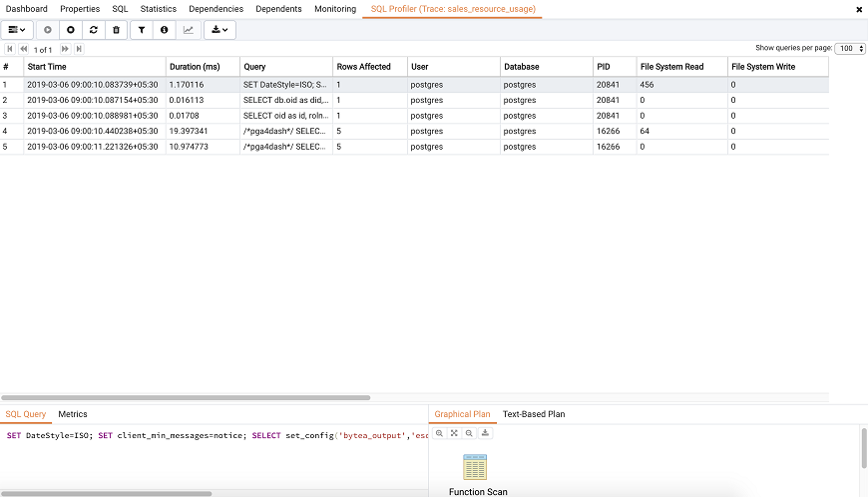Switch to the Dashboard tab
The height and width of the screenshot is (497, 868).
click(27, 9)
